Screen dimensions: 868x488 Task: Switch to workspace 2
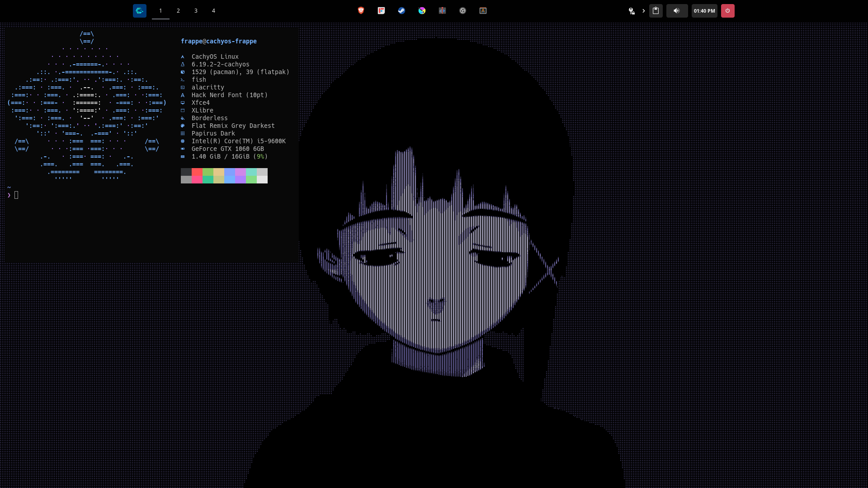point(178,11)
